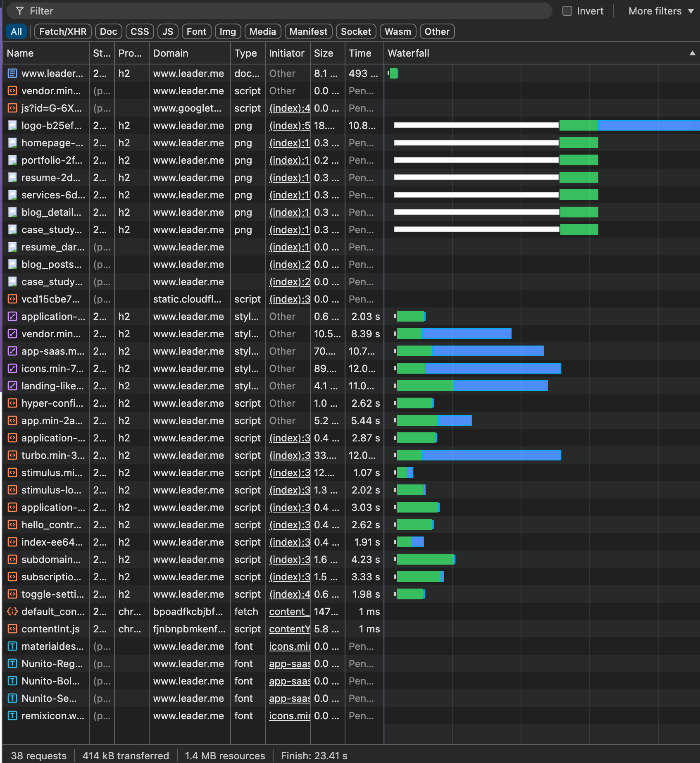Click the filter funnel icon
700x763 pixels.
coord(19,11)
